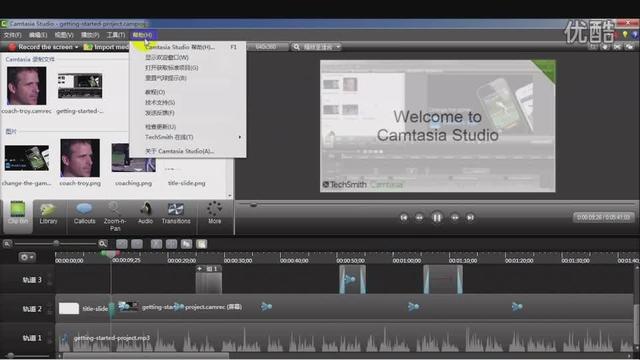Open the Audio tool

[x=145, y=214]
